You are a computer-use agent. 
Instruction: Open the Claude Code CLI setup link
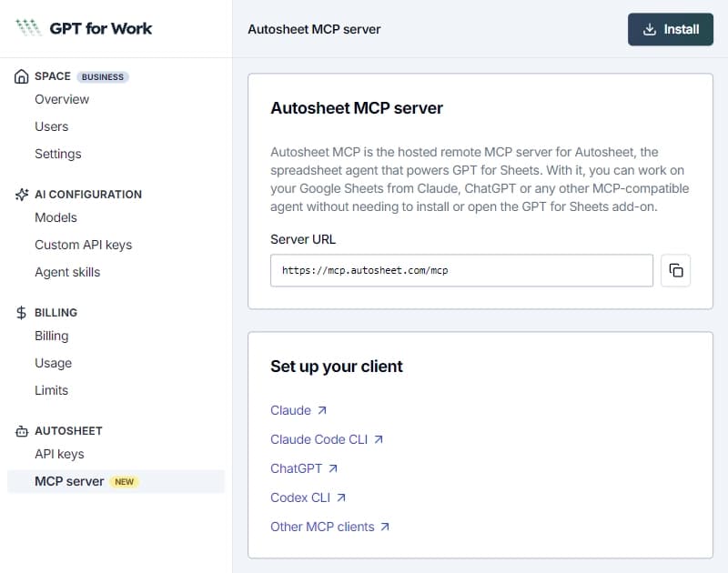click(319, 439)
